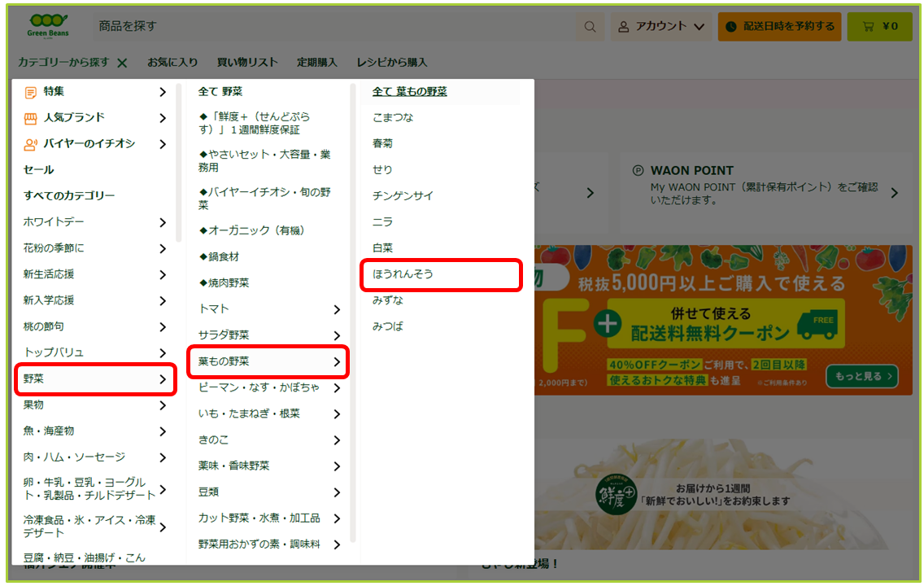924x586 pixels.
Task: Click the 人気ブランド store icon
Action: coord(31,119)
